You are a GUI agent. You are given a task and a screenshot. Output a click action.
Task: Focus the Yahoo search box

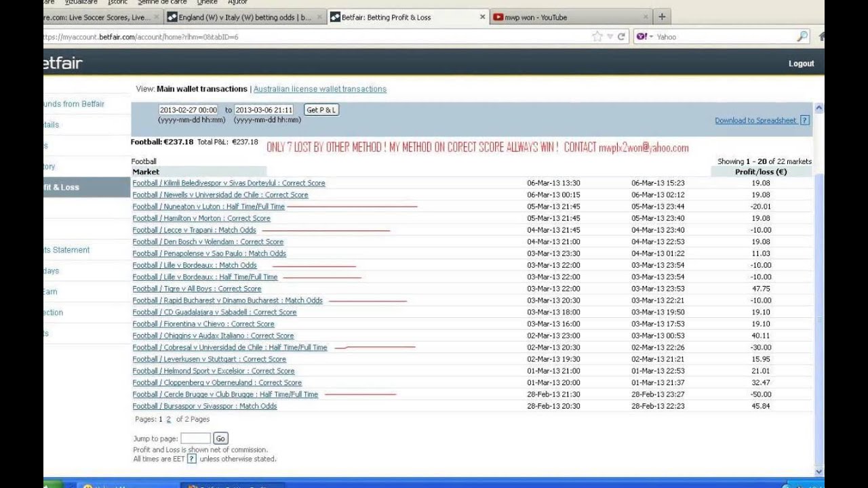pos(724,37)
